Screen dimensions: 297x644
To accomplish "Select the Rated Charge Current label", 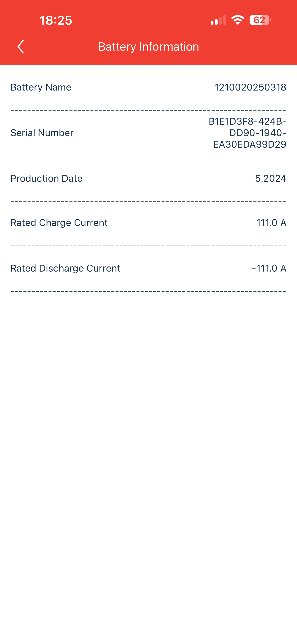I will pos(59,223).
